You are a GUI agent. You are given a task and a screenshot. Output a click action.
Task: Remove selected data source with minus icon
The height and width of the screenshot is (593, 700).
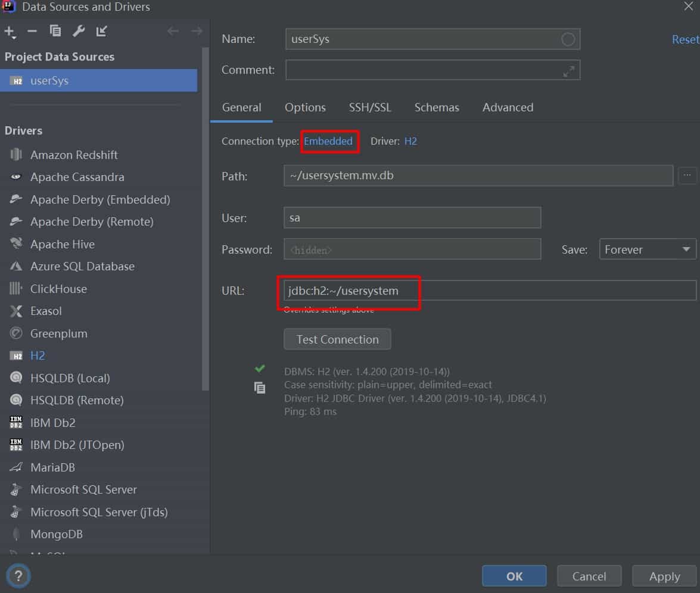(32, 31)
